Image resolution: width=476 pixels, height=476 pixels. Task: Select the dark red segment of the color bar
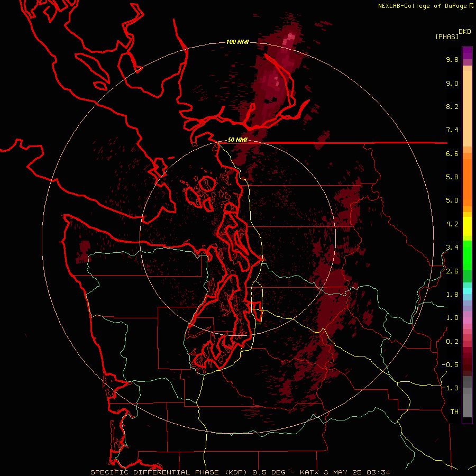[x=467, y=361]
